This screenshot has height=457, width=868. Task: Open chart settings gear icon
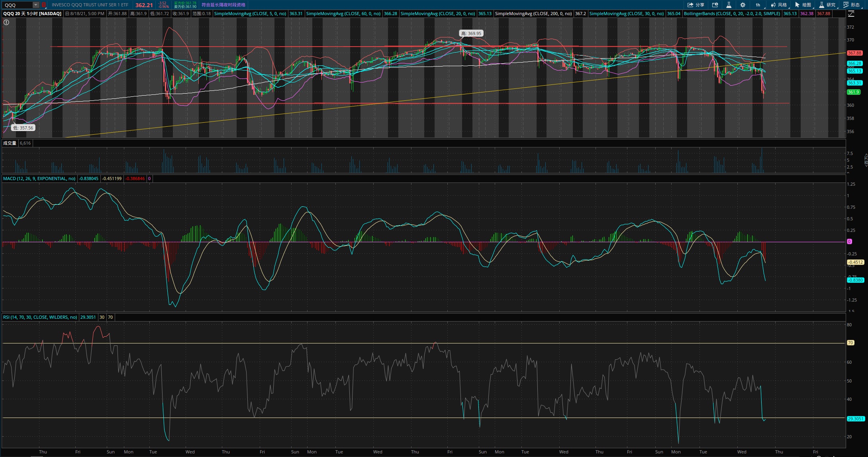pyautogui.click(x=743, y=5)
